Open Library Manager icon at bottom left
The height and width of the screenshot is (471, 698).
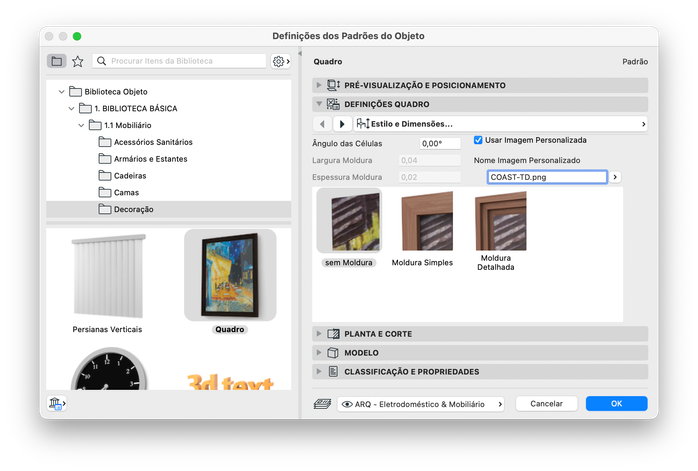[x=57, y=403]
